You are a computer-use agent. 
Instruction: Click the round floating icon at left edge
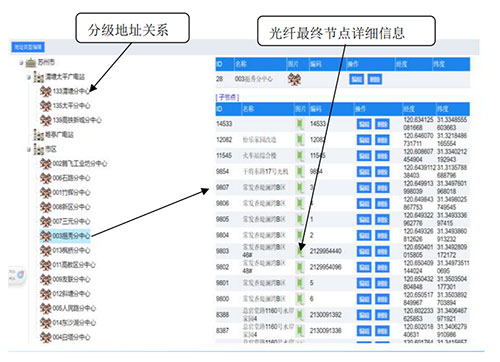(21, 275)
